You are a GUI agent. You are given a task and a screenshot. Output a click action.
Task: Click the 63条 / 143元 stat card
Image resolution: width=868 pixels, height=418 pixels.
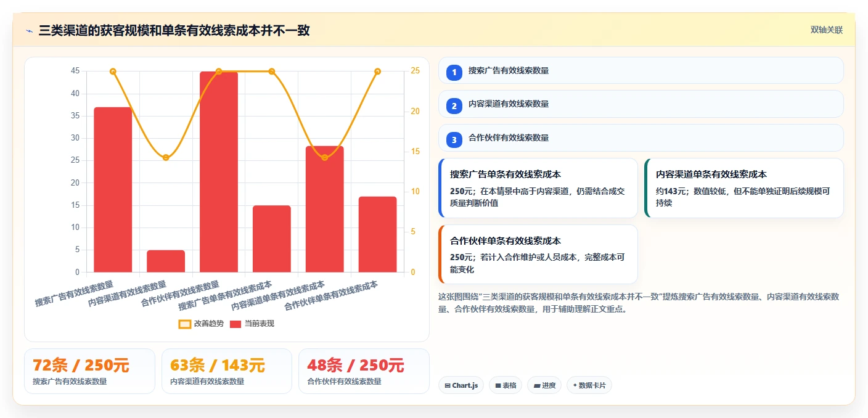coord(226,371)
